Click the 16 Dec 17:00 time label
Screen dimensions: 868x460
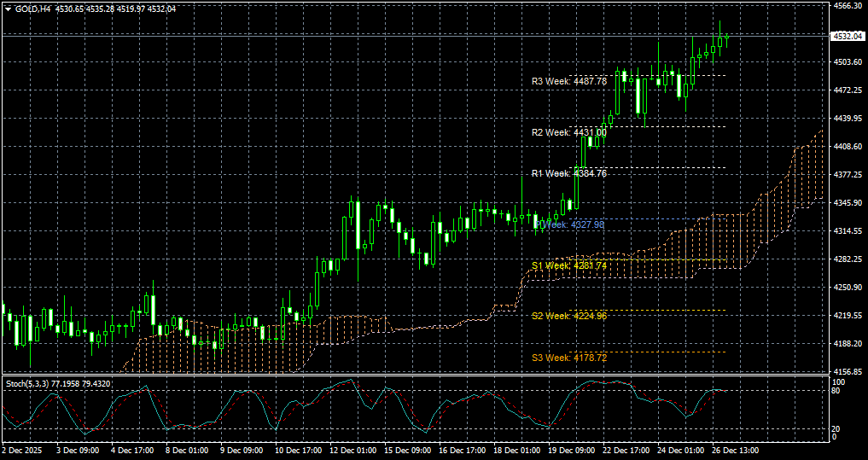pyautogui.click(x=463, y=451)
